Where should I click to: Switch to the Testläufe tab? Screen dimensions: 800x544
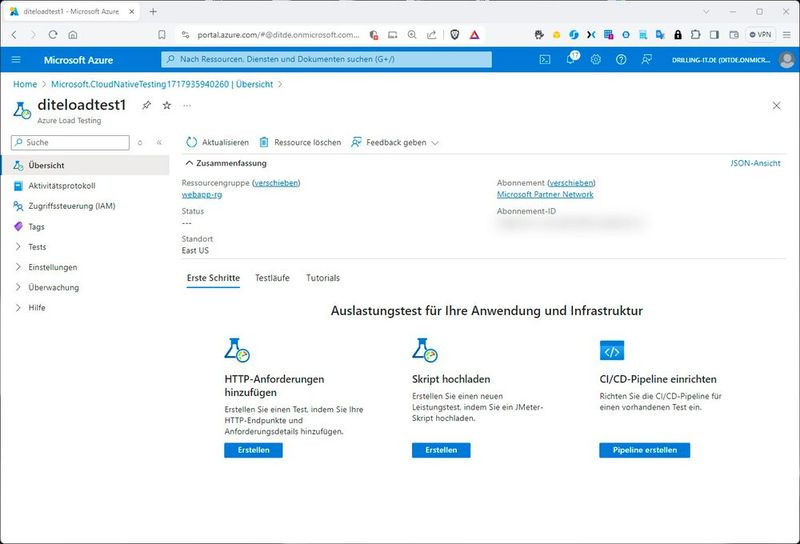[272, 278]
